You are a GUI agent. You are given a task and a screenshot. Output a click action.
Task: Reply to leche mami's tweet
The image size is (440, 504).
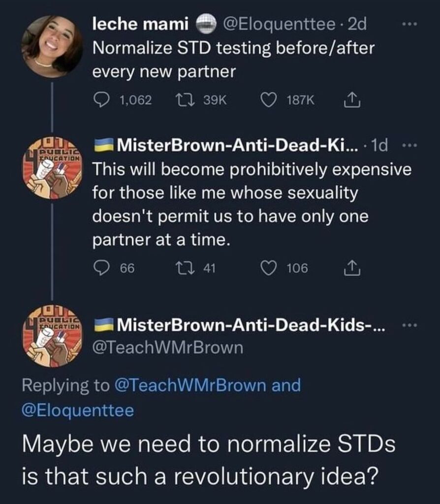[x=101, y=100]
